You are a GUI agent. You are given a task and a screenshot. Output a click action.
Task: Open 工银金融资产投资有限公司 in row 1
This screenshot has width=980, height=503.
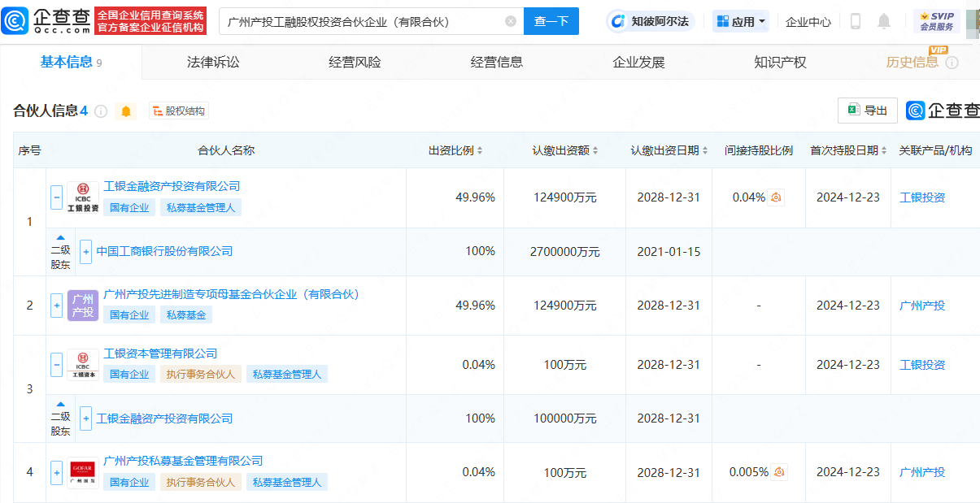click(x=172, y=186)
